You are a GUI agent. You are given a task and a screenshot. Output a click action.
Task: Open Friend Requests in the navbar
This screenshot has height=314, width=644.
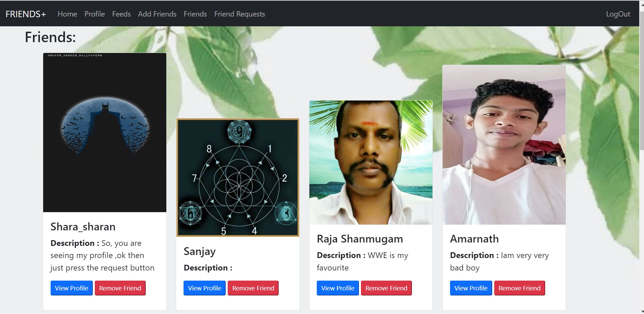point(240,14)
